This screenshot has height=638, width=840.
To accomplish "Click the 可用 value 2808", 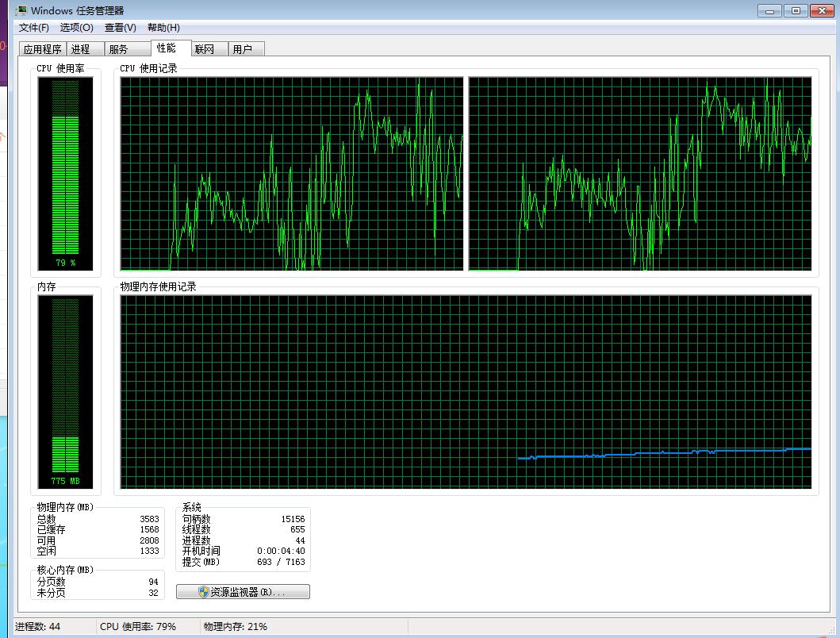I will 149,540.
